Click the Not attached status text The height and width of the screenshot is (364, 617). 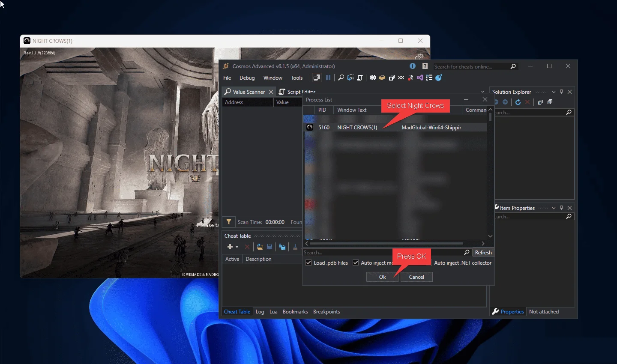click(x=544, y=311)
